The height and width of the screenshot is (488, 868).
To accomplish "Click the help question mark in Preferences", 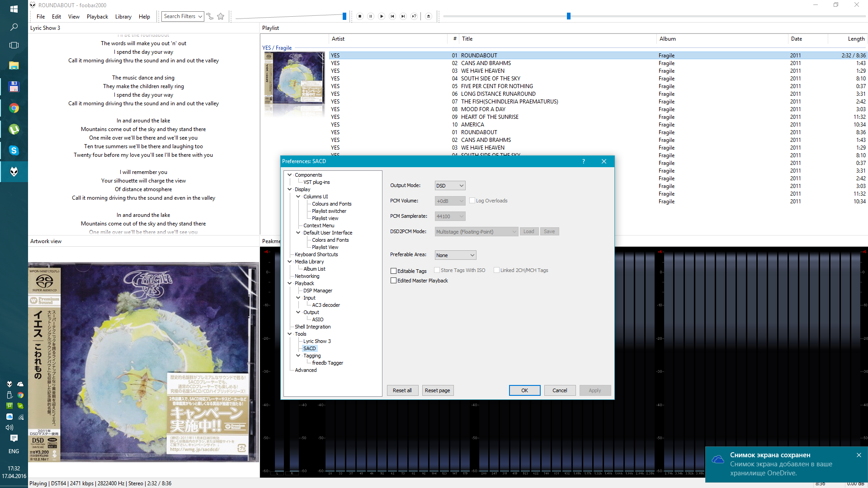I will click(x=584, y=161).
